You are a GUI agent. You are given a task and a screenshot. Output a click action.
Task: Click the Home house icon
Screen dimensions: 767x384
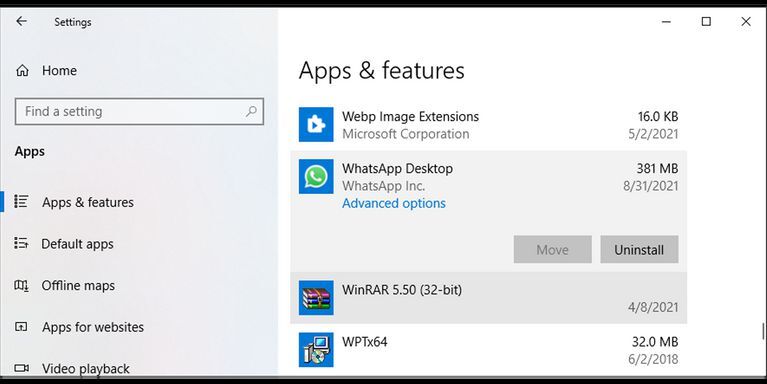point(22,70)
